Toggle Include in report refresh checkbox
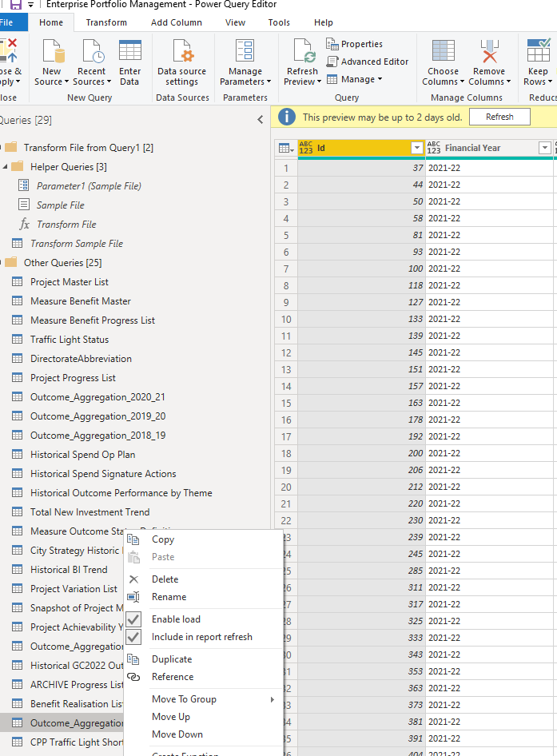This screenshot has width=557, height=756. (x=133, y=637)
